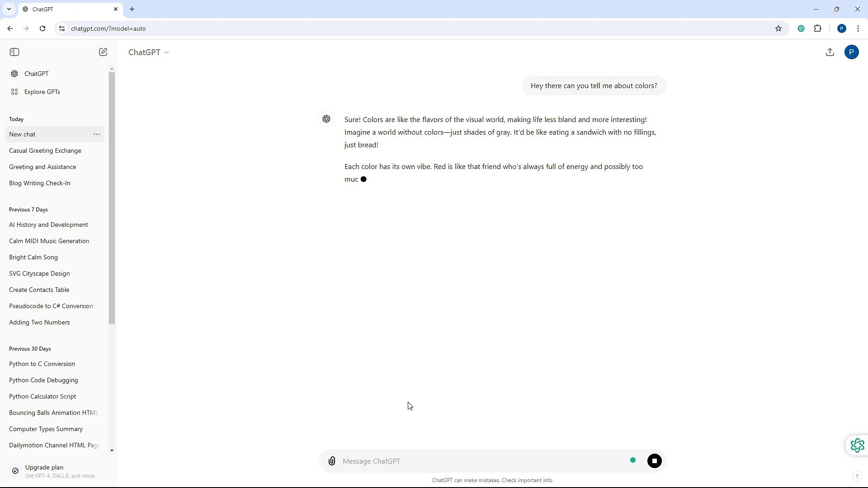868x488 pixels.
Task: Click the help question mark icon
Action: coord(857,476)
